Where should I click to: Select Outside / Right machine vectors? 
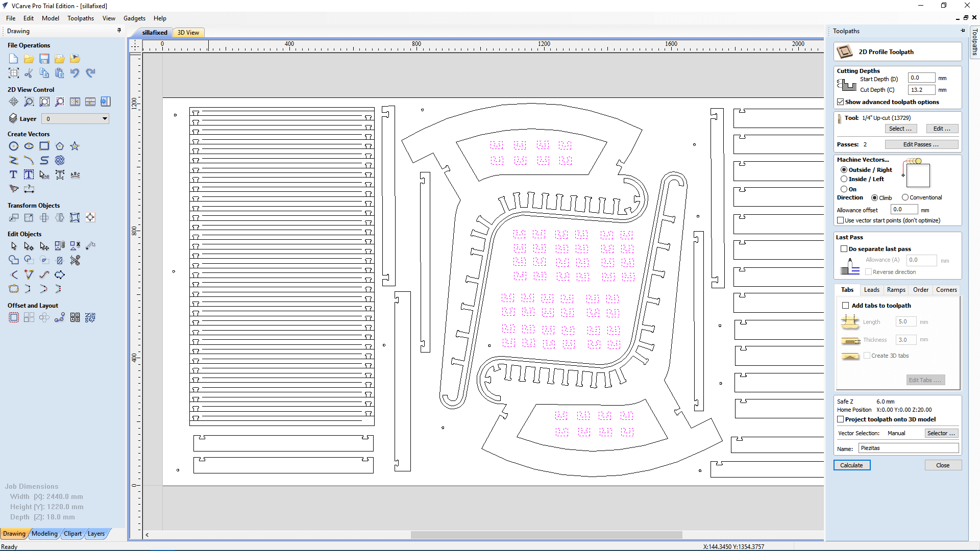(844, 170)
